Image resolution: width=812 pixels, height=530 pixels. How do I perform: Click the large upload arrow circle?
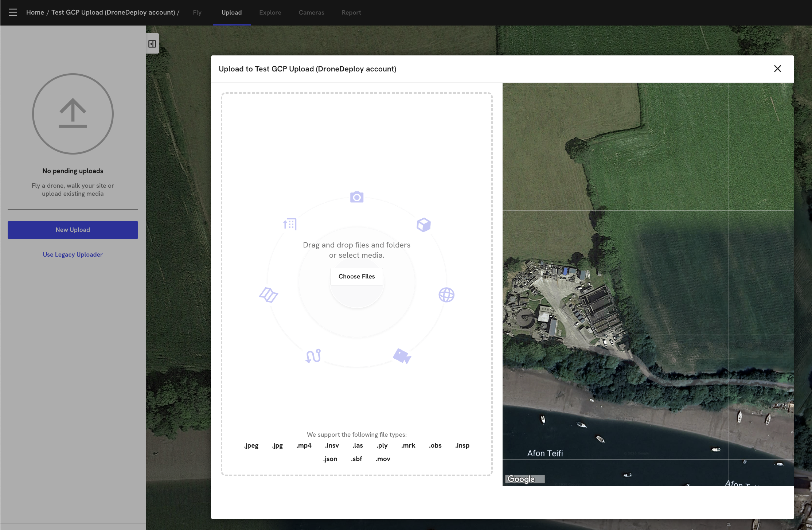(x=73, y=114)
